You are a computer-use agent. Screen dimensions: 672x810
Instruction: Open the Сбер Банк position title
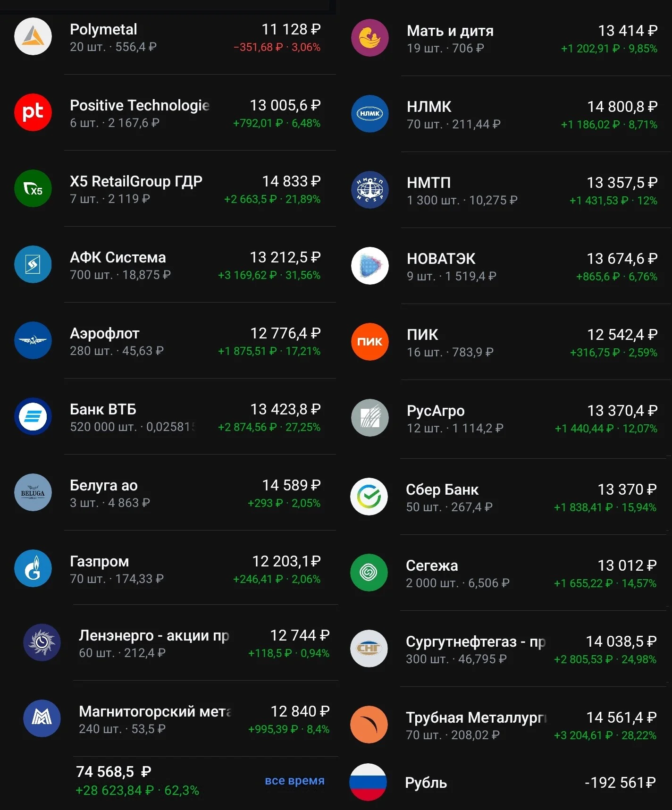[x=442, y=489]
